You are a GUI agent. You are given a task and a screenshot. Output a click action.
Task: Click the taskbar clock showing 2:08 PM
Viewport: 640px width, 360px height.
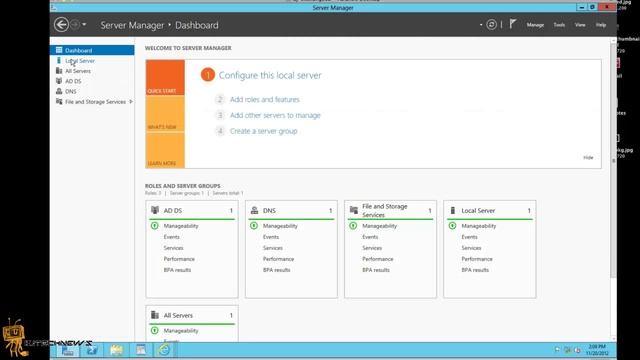597,350
